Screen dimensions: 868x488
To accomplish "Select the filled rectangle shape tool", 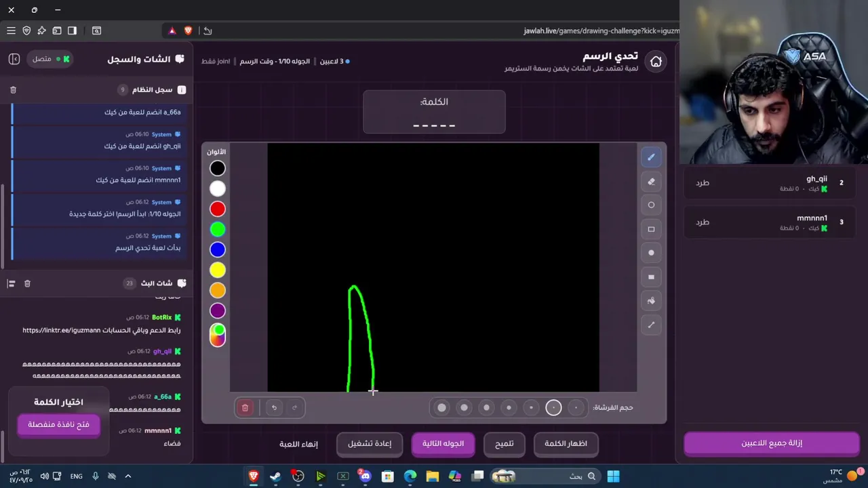I will coord(651,277).
